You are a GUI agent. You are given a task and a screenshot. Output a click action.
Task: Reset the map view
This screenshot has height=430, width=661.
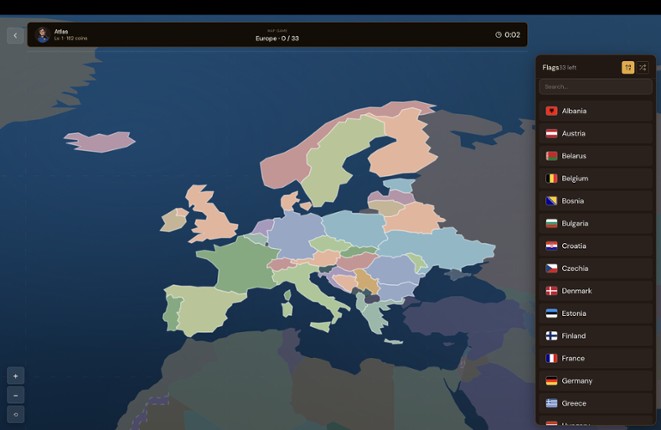pyautogui.click(x=15, y=414)
